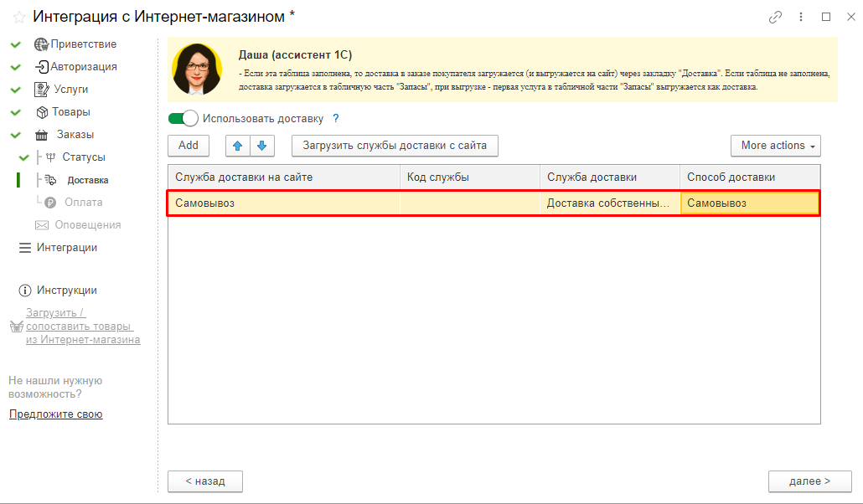Open Инструкции info item
Image resolution: width=863 pixels, height=504 pixels.
(x=66, y=290)
